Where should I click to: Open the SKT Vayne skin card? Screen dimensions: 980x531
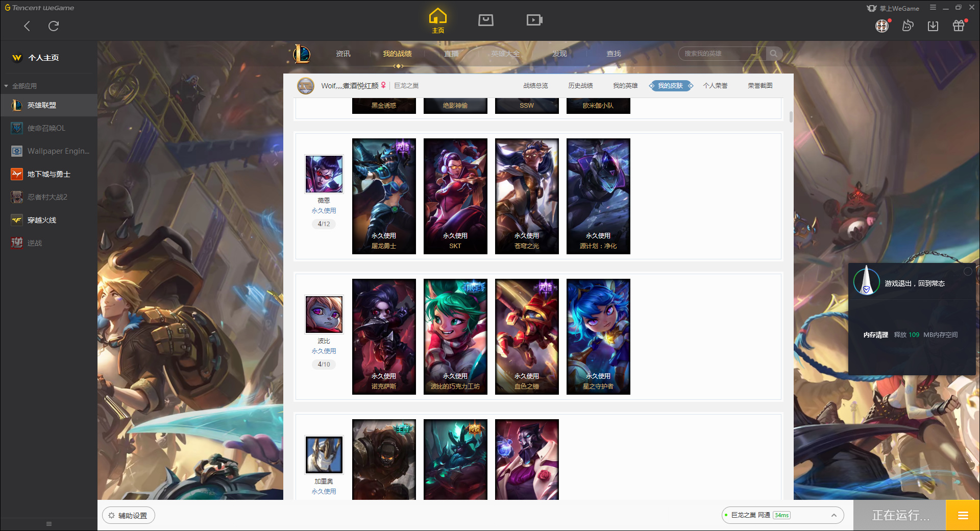(x=455, y=196)
